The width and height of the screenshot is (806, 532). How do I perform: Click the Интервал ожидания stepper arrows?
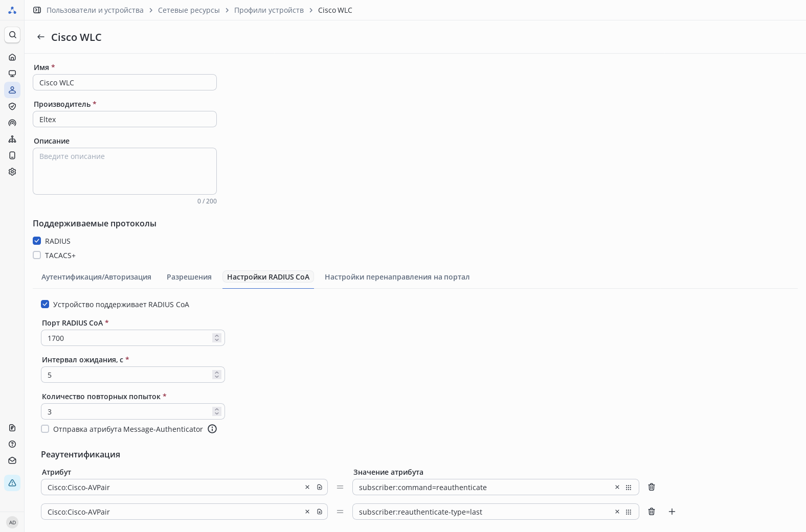(x=217, y=375)
